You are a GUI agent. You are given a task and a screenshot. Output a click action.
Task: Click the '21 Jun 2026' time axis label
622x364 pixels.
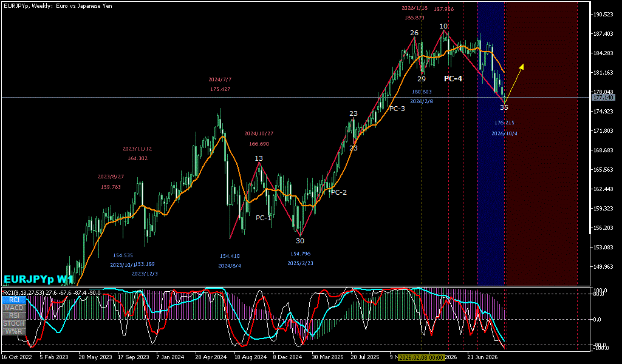482,357
